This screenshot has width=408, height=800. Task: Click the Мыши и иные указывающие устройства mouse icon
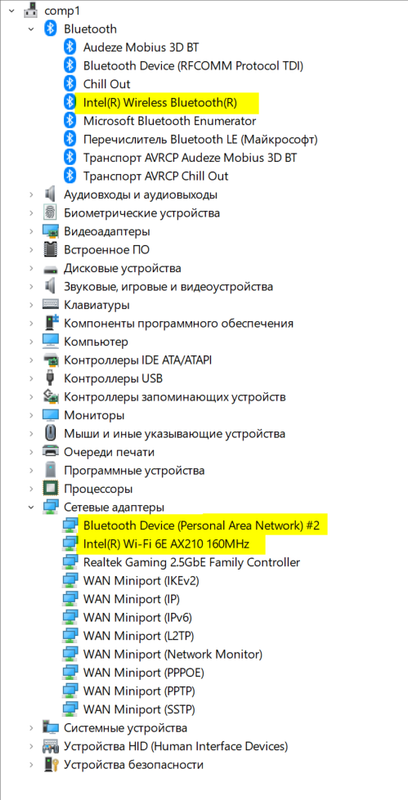click(50, 433)
